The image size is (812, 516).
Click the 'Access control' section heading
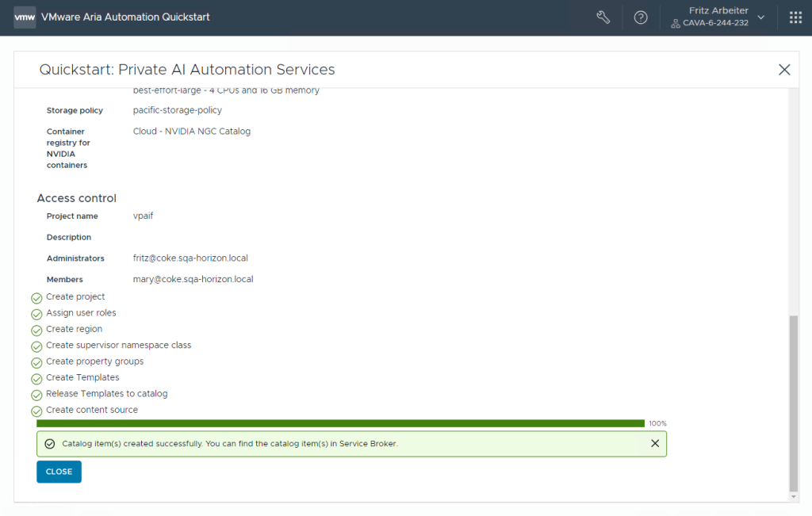coord(77,198)
